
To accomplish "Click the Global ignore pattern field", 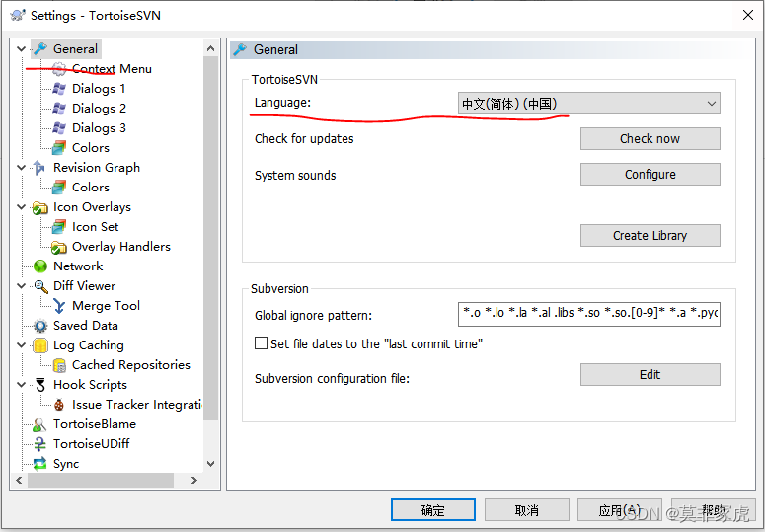I will point(589,314).
